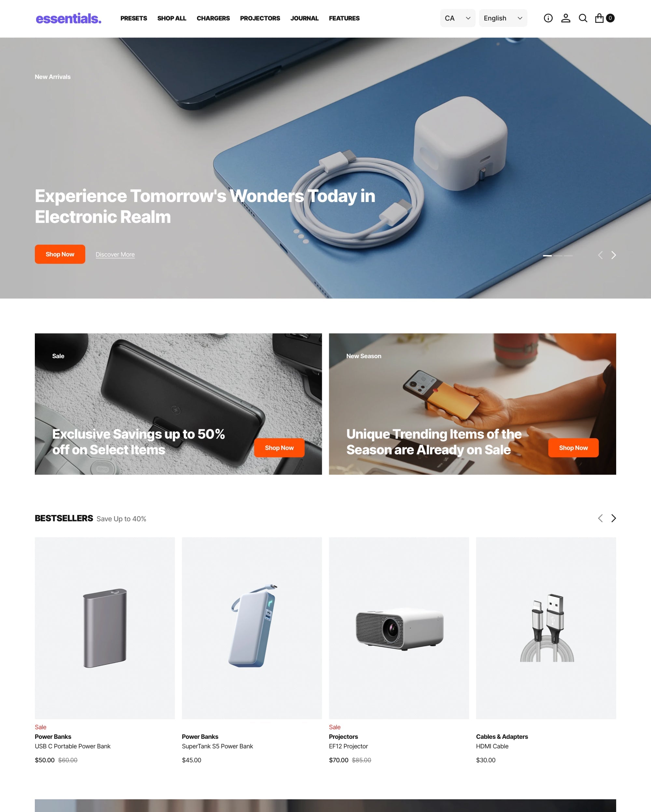The width and height of the screenshot is (651, 812).
Task: Click Discover More link in hero banner
Action: click(x=115, y=254)
